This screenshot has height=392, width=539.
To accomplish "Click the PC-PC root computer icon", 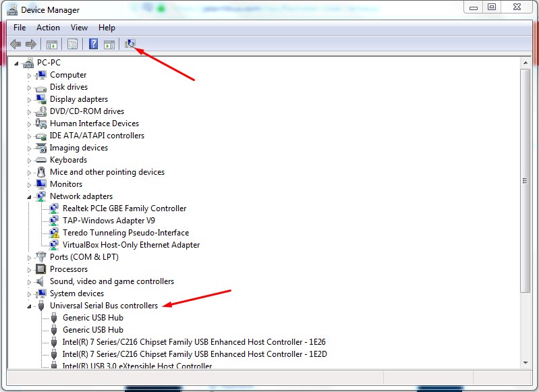I will [x=28, y=63].
